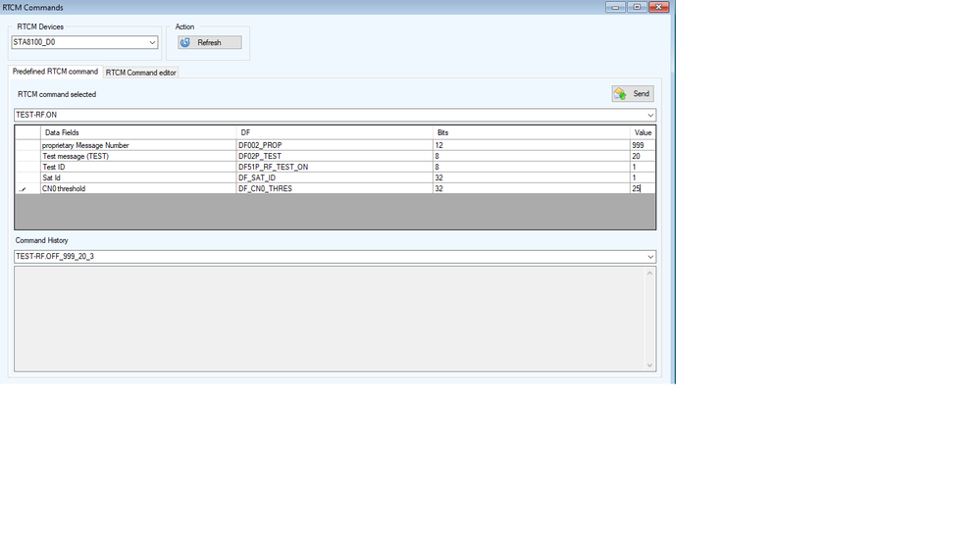980x551 pixels.
Task: Click the DF002_PROP cell
Action: [335, 145]
